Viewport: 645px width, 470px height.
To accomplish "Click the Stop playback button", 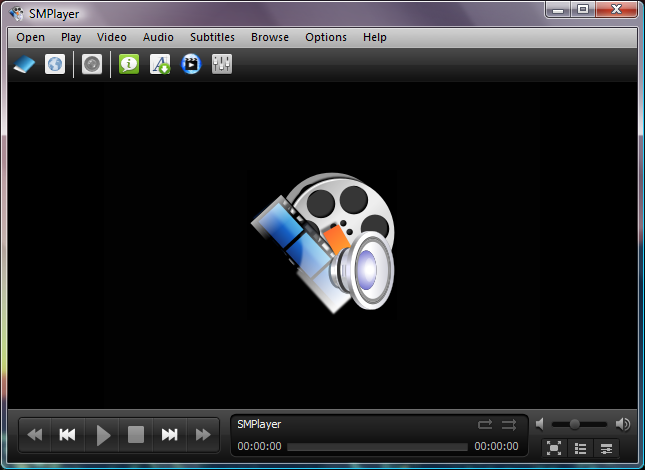I will [136, 435].
